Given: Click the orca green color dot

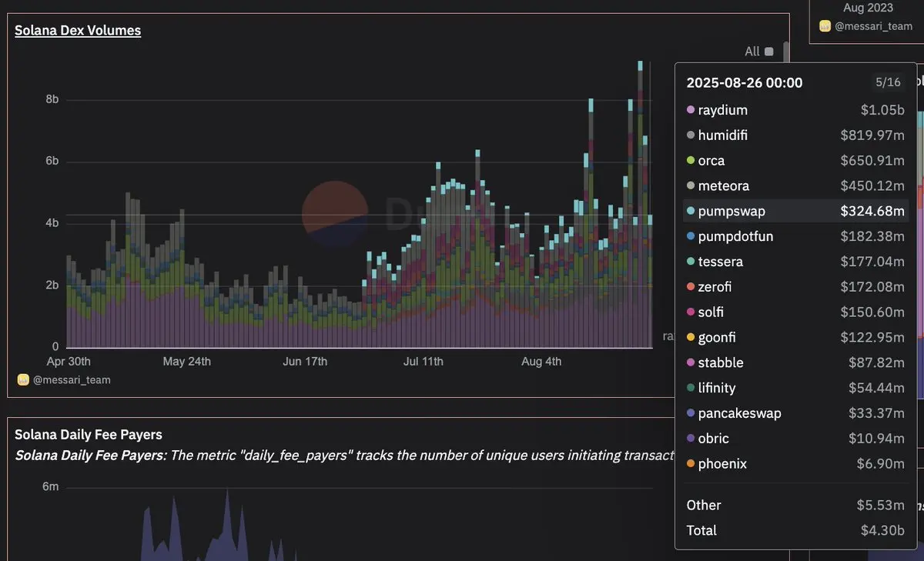Looking at the screenshot, I should (x=691, y=161).
